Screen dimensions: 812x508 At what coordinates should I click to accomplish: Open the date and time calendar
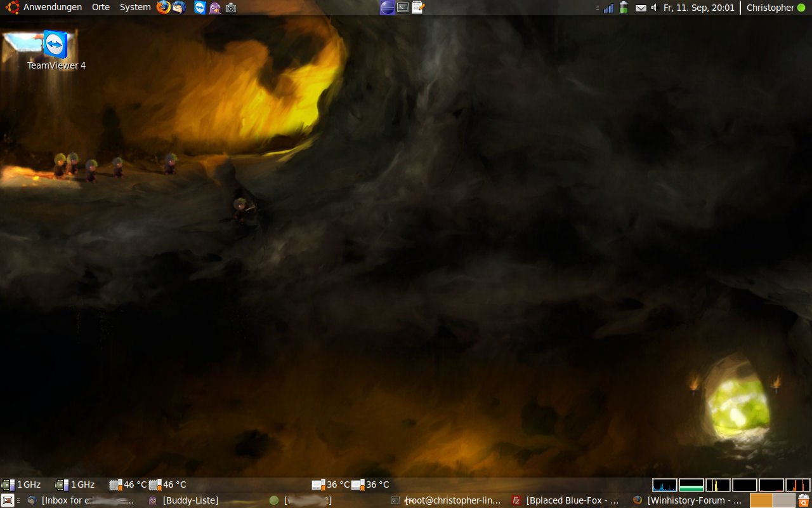pos(698,8)
